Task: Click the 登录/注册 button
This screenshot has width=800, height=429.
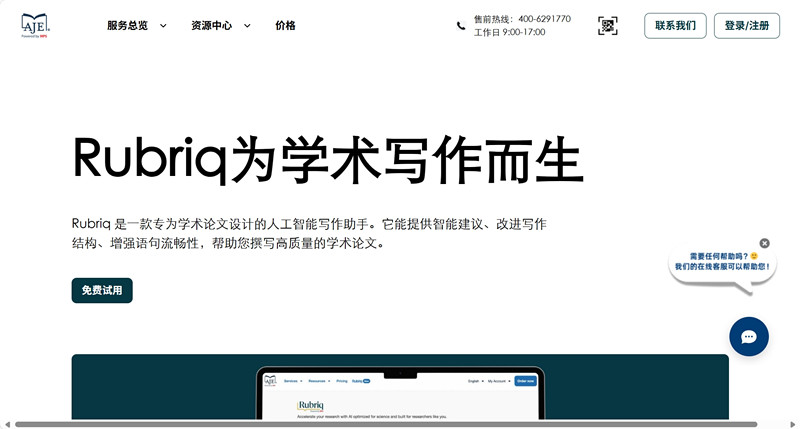Action: tap(746, 26)
